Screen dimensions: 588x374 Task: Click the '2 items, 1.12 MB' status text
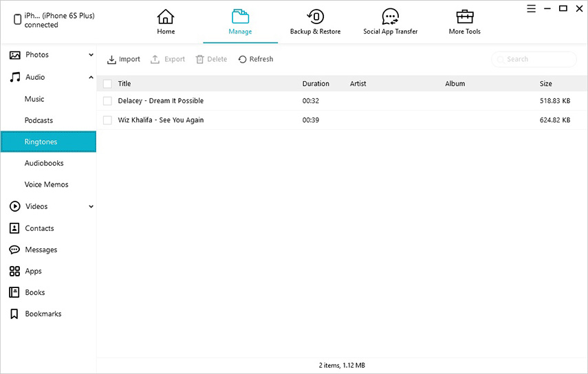point(342,365)
